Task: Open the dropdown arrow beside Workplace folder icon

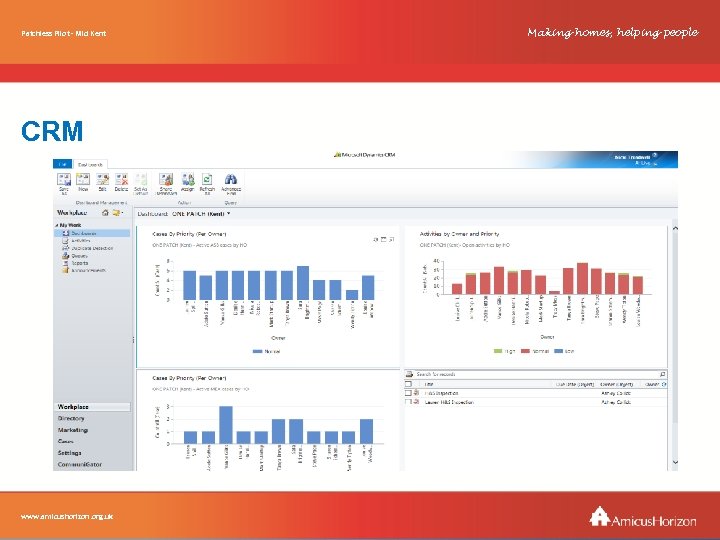Action: click(x=123, y=213)
